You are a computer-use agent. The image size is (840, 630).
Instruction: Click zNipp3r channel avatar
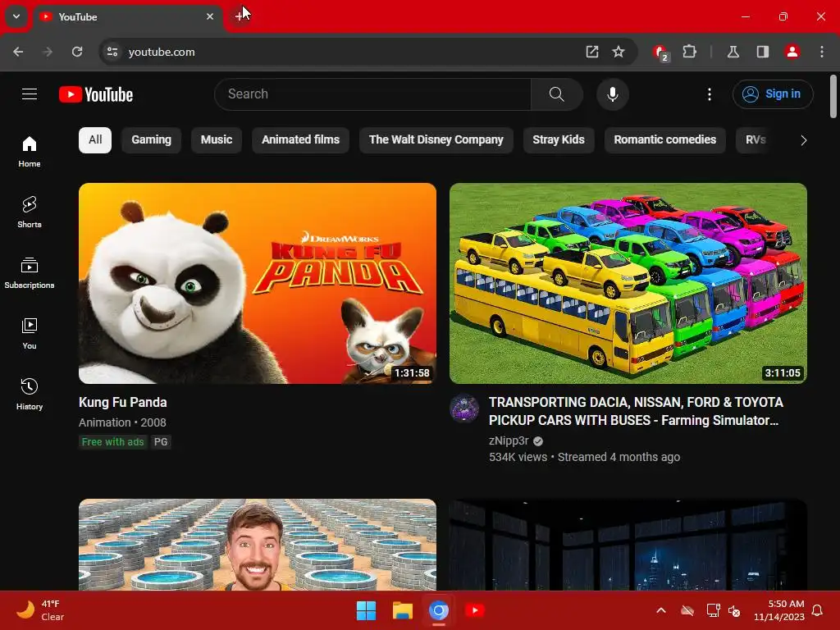coord(464,409)
